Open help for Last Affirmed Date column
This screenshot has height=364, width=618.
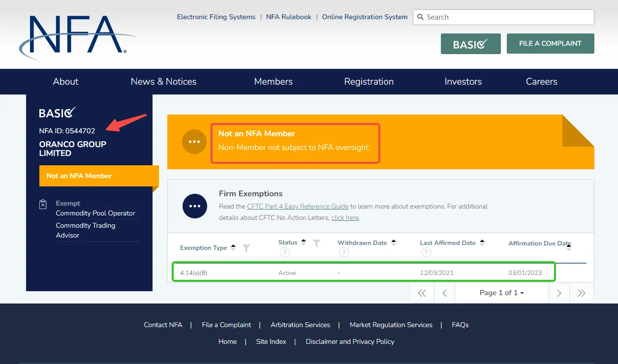[426, 252]
